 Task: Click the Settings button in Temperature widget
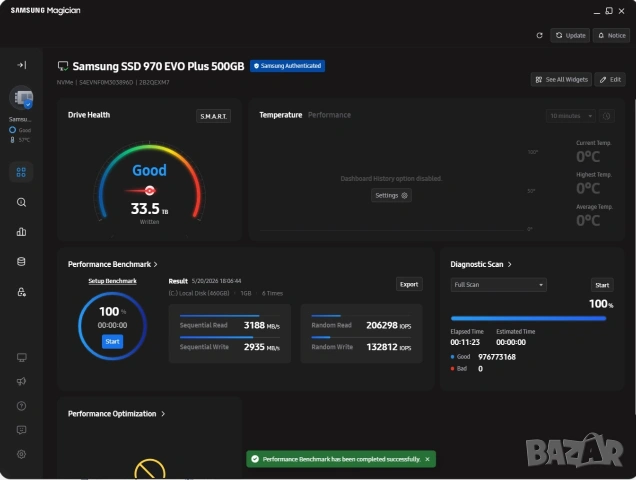[391, 196]
